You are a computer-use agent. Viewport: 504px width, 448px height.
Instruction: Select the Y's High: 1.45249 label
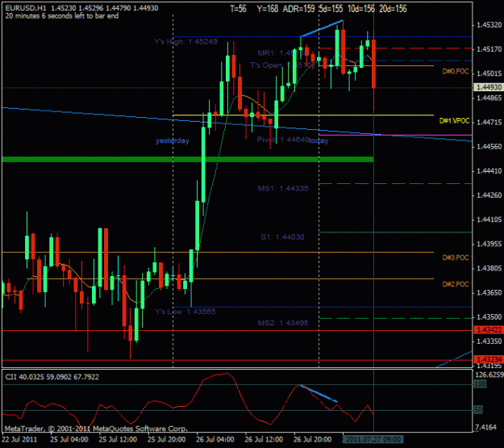coord(185,41)
